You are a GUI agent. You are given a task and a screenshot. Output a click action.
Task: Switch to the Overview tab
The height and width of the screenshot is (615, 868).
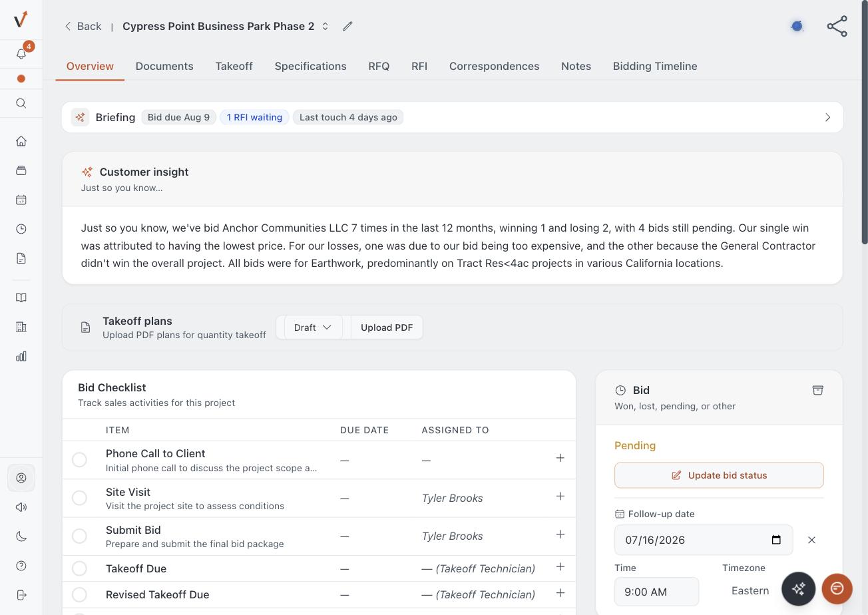point(90,66)
